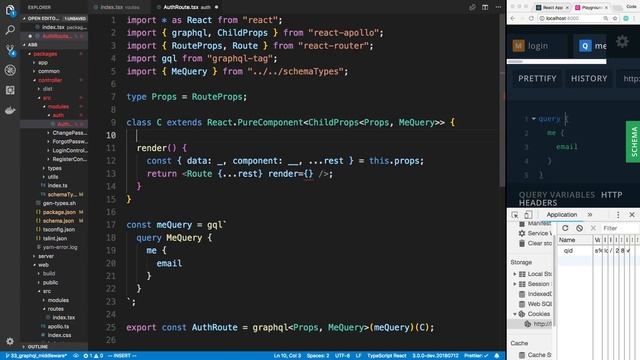Click the zoom magnifier icon in address bar
Image resolution: width=640 pixels, height=360 pixels.
pyautogui.click(x=606, y=18)
